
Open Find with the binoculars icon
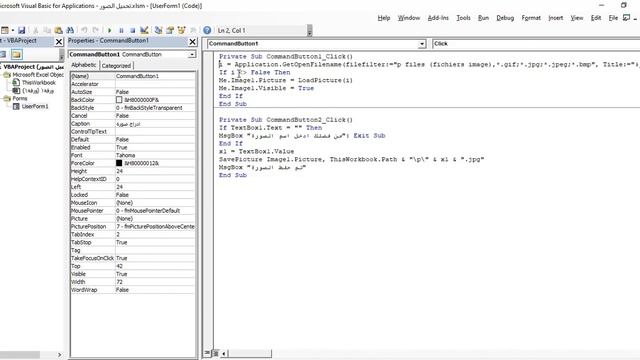70,30
